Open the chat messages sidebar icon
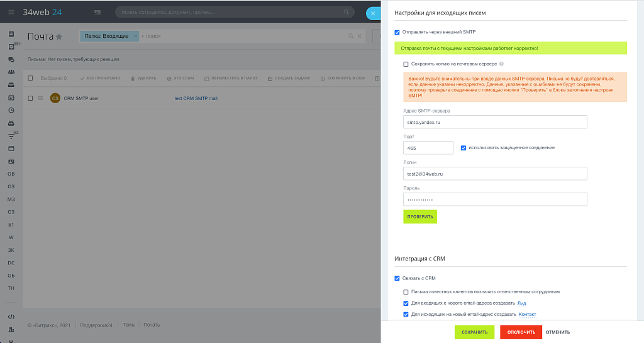Screen dimensions: 644x343 click(11, 59)
